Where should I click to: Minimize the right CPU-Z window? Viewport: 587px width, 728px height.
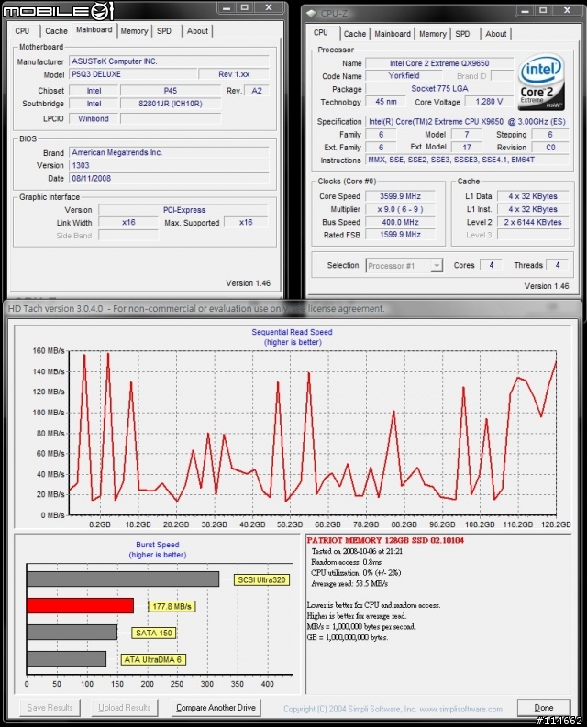(525, 10)
